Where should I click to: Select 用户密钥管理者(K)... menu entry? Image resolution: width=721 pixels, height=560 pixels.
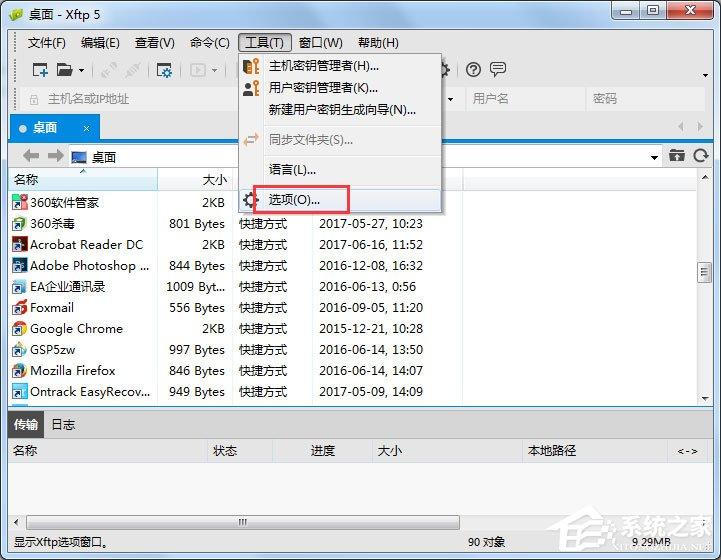pos(340,88)
